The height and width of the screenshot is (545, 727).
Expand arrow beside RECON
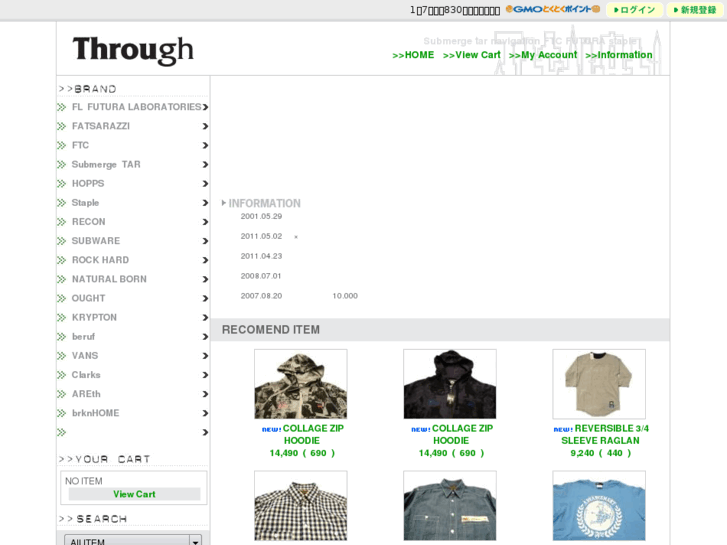click(x=205, y=222)
